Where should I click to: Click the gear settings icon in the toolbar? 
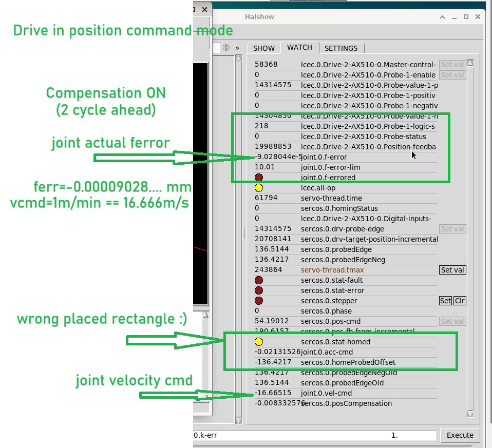click(x=226, y=48)
